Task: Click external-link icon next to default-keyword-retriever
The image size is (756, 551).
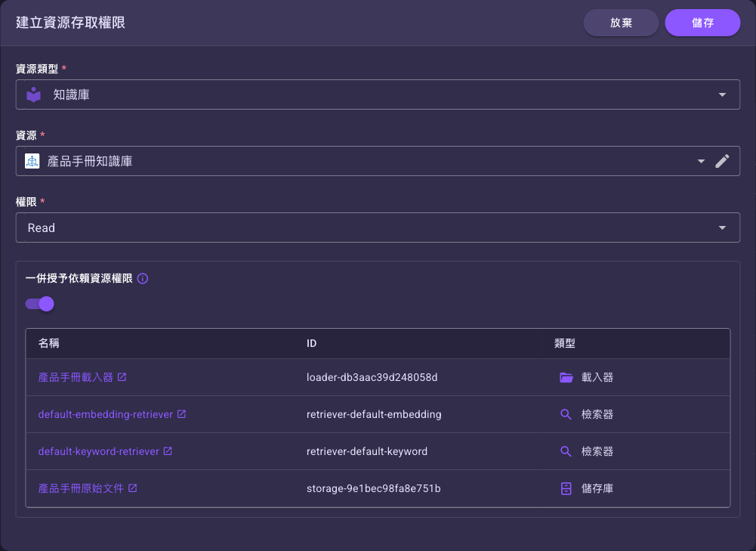Action: (168, 451)
